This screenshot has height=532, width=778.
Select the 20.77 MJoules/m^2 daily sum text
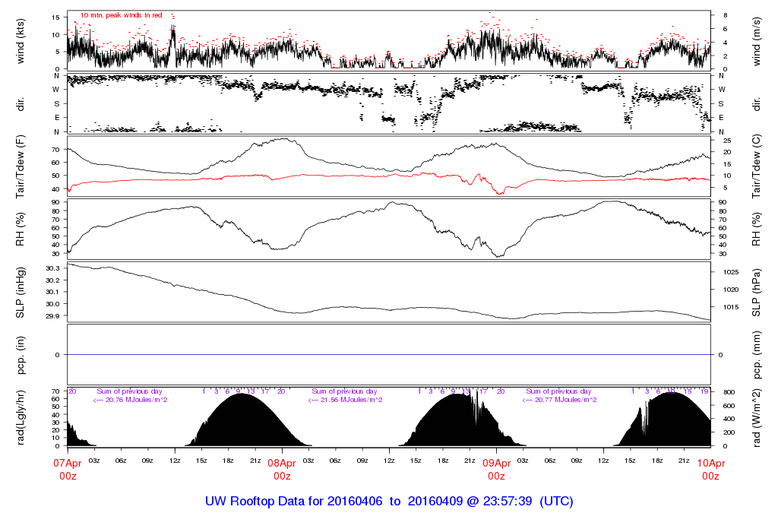point(558,400)
